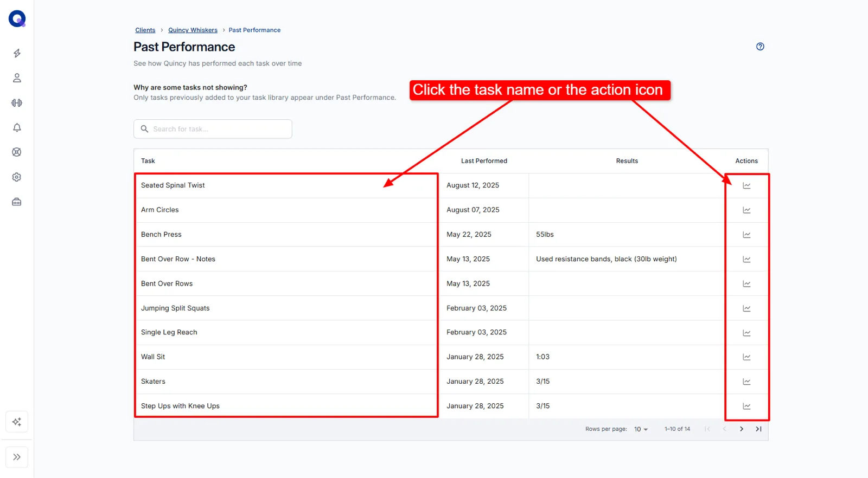
Task: Click the Past Performance breadcrumb text
Action: click(254, 30)
